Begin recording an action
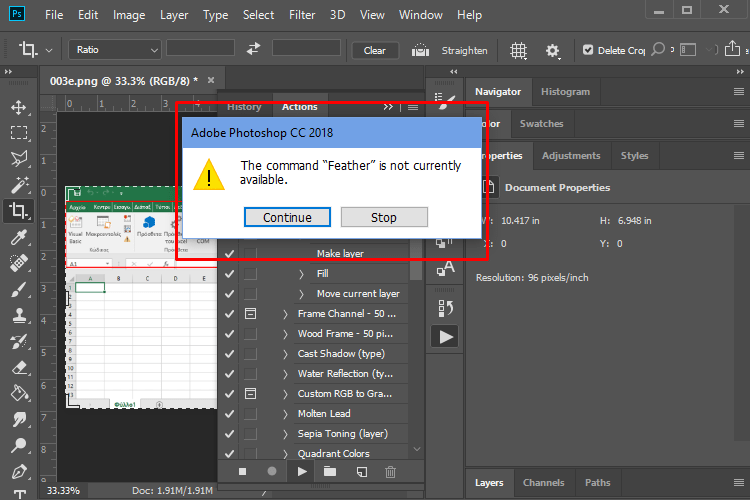Viewport: 750px width, 500px height. tap(272, 472)
